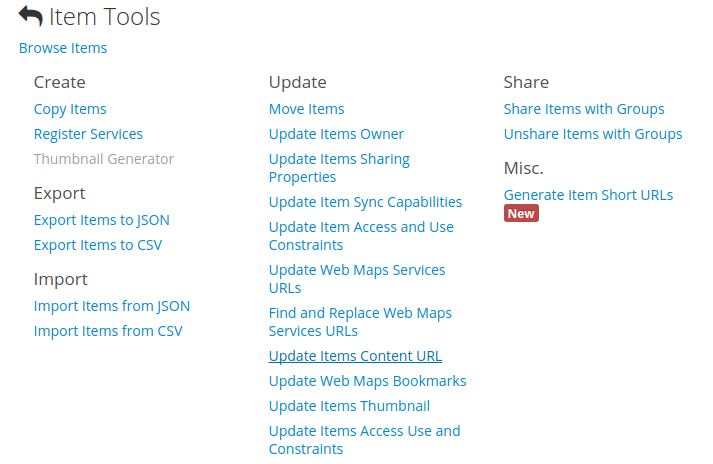This screenshot has width=713, height=464.
Task: Choose Export Items to JSON
Action: (x=101, y=220)
